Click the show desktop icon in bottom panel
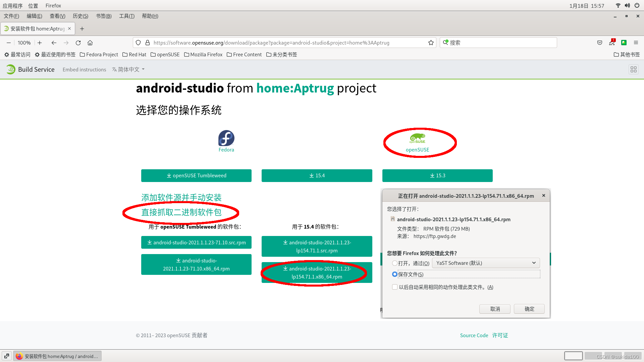 click(7, 356)
